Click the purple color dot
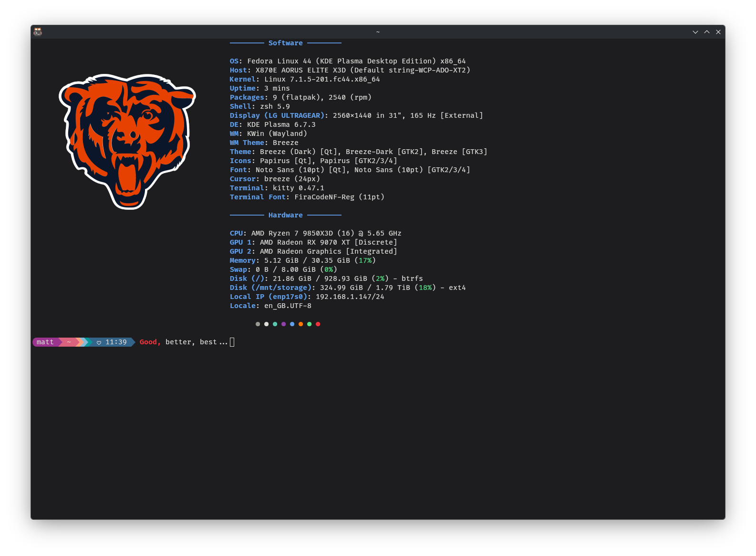 click(283, 324)
